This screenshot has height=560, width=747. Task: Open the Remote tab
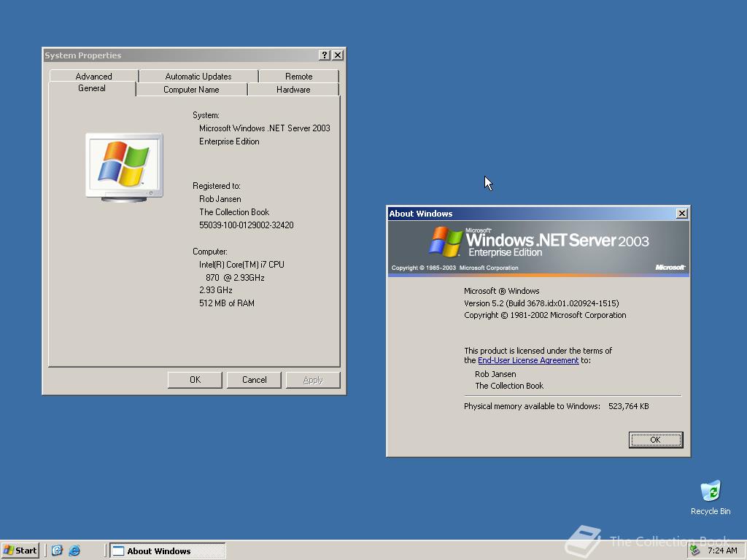pyautogui.click(x=298, y=76)
